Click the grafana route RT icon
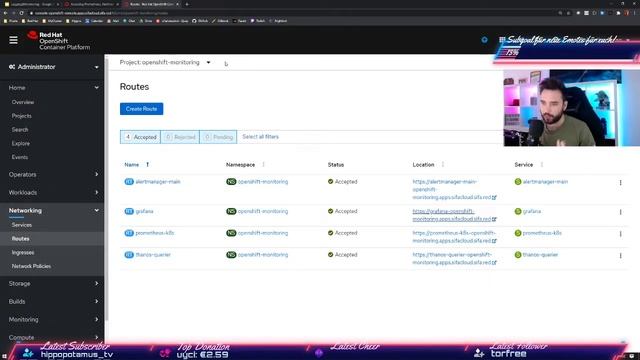This screenshot has width=640, height=360. (129, 211)
